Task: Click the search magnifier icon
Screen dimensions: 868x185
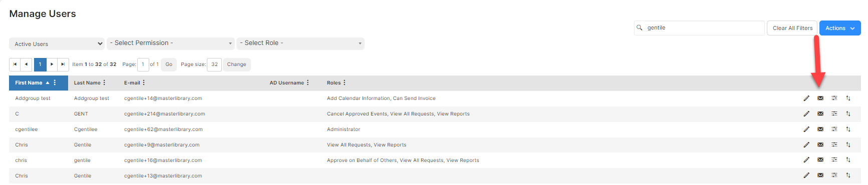Action: tap(640, 28)
